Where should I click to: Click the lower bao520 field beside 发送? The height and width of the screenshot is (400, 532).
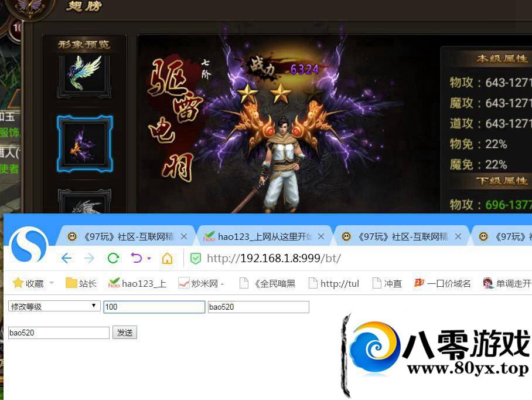(x=59, y=333)
